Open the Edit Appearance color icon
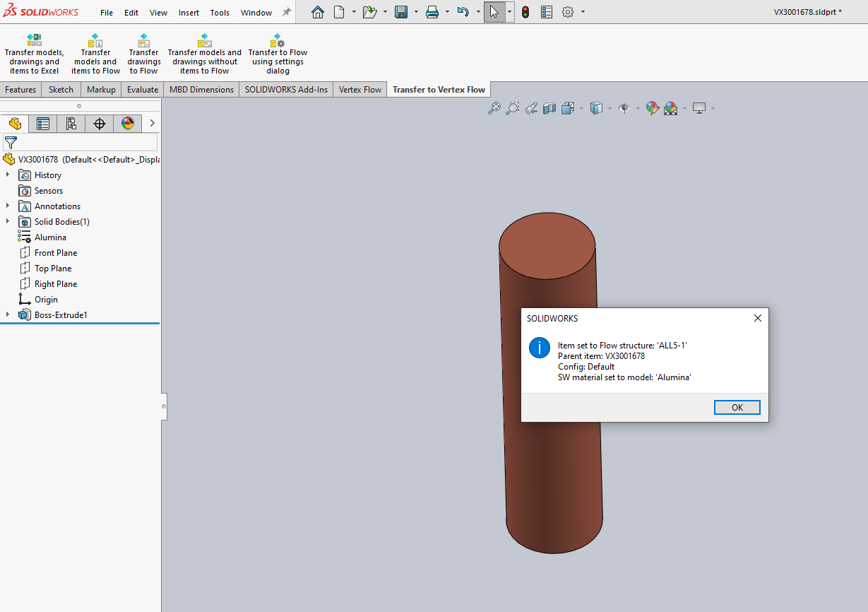 click(x=652, y=108)
